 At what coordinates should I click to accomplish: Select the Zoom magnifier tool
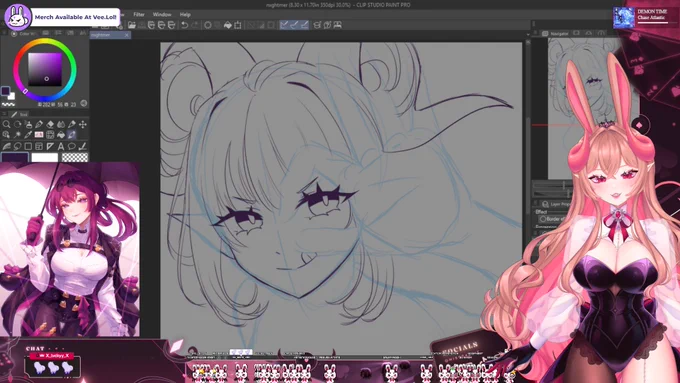pos(7,124)
